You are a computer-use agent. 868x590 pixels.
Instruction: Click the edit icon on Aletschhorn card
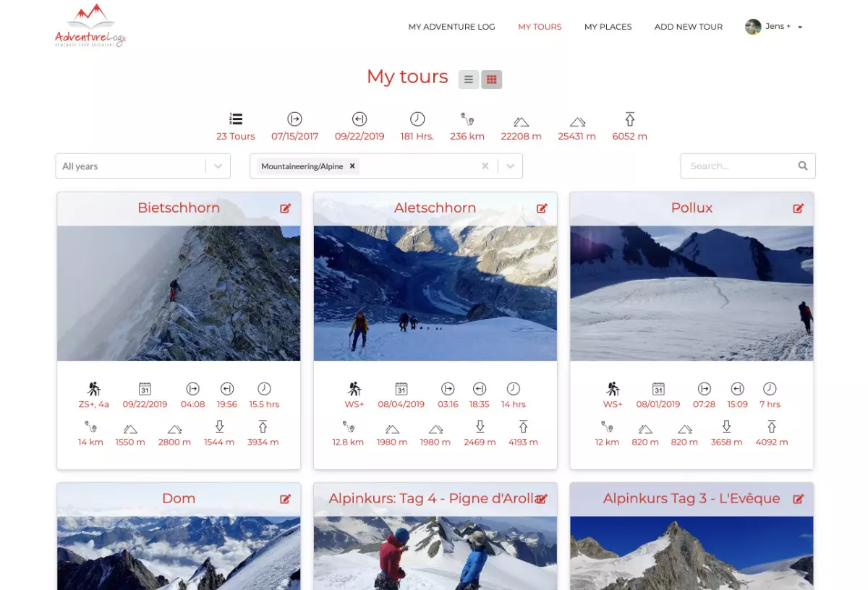(542, 208)
